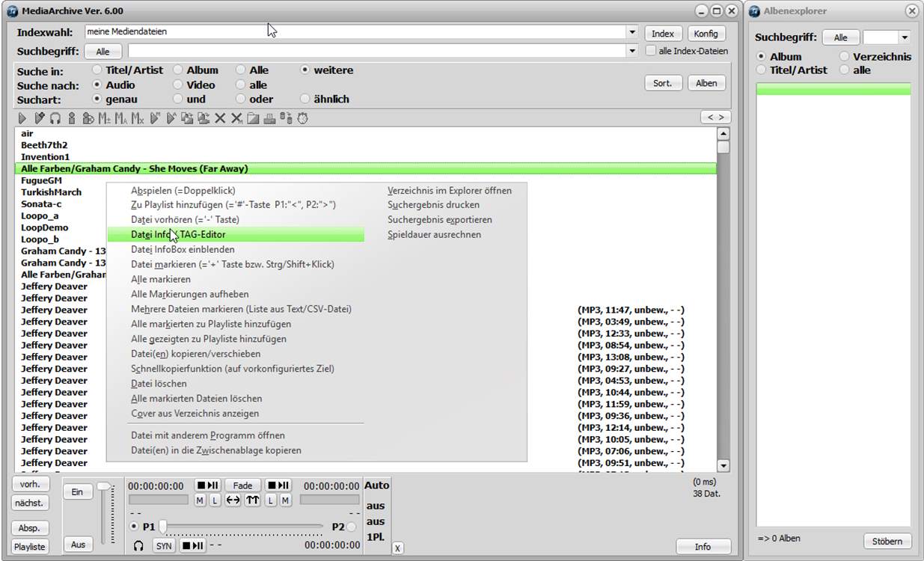Screen dimensions: 924x561
Task: Click the Konfig button
Action: coord(706,34)
